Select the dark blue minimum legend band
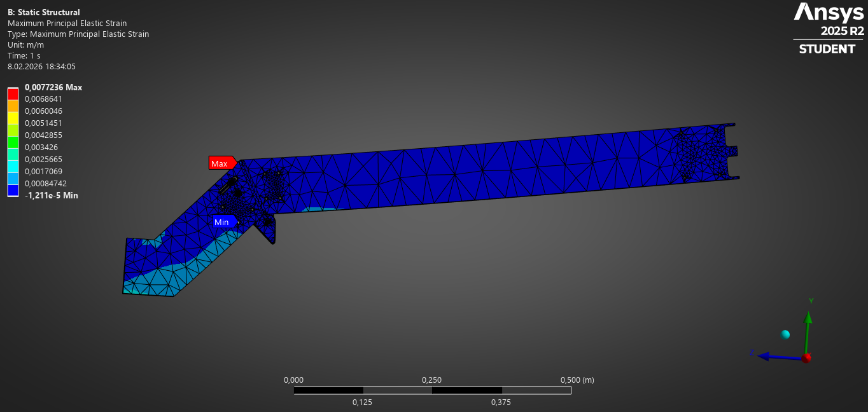 click(13, 190)
